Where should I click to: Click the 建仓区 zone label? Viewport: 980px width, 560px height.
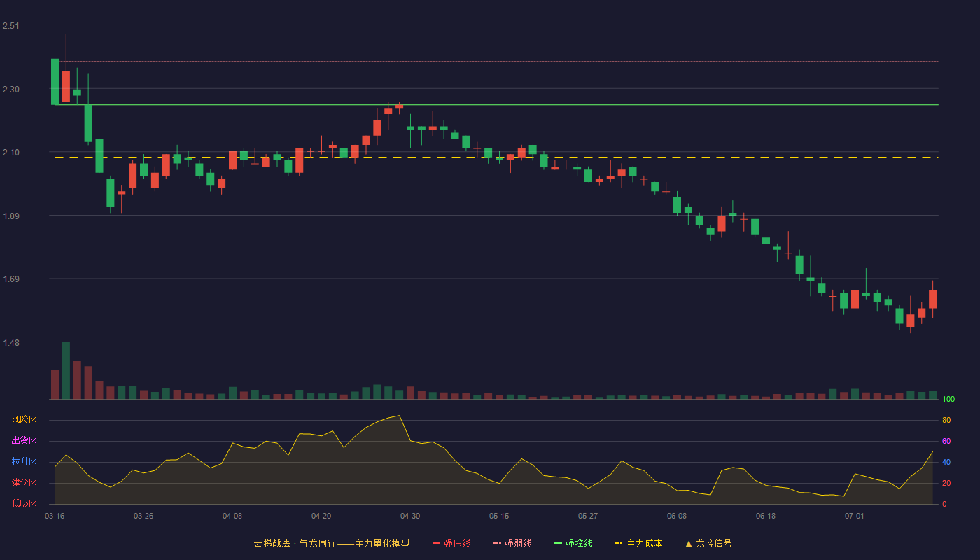point(24,483)
